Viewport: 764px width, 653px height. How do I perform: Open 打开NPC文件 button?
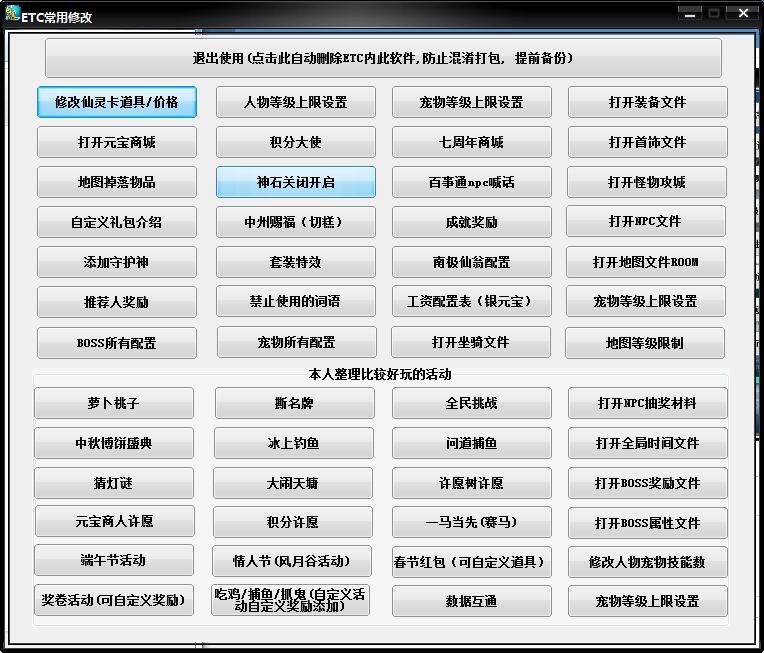coord(645,221)
